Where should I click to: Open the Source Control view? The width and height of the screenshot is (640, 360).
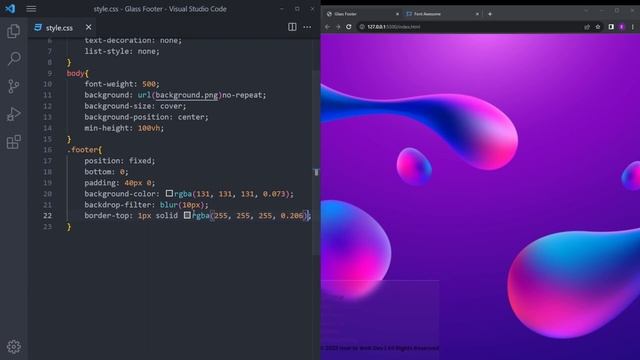pos(13,87)
